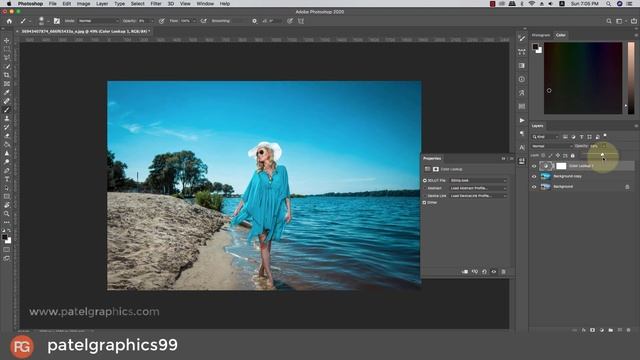Click the layer Opacity slider handle
Image resolution: width=640 pixels, height=360 pixels.
[x=602, y=154]
